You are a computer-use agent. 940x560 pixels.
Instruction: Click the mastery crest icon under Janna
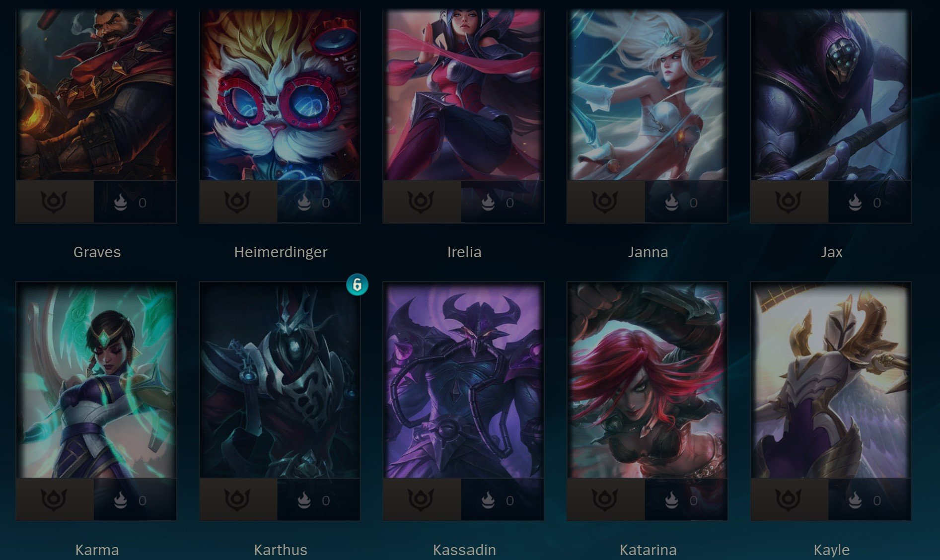tap(605, 202)
